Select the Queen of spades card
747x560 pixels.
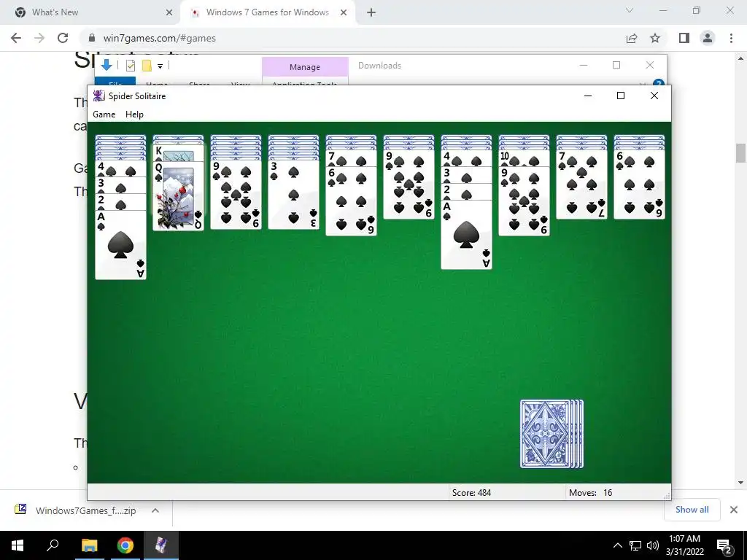(178, 196)
